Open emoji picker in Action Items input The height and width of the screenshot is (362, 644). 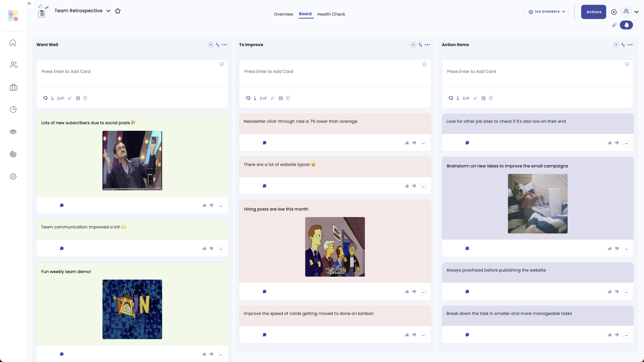627,64
